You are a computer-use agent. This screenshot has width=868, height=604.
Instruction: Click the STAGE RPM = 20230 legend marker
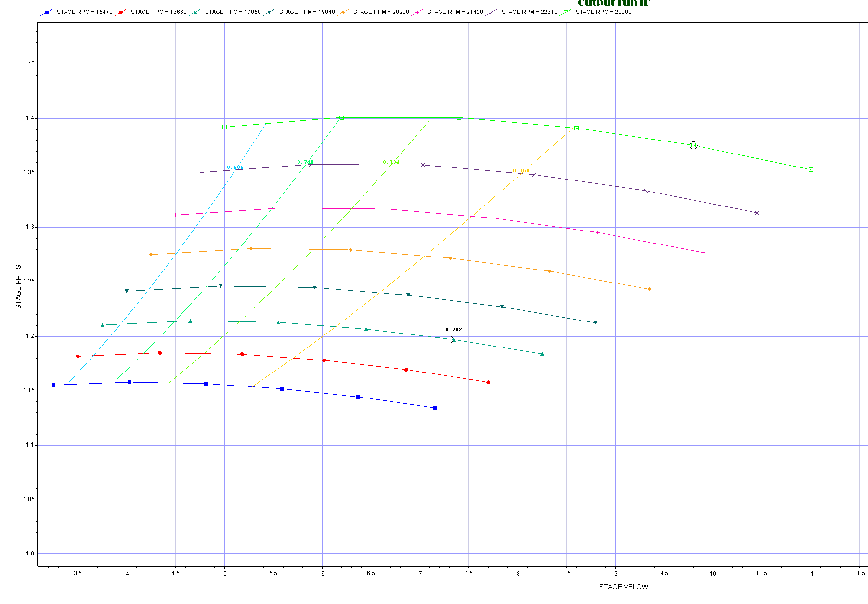point(343,12)
